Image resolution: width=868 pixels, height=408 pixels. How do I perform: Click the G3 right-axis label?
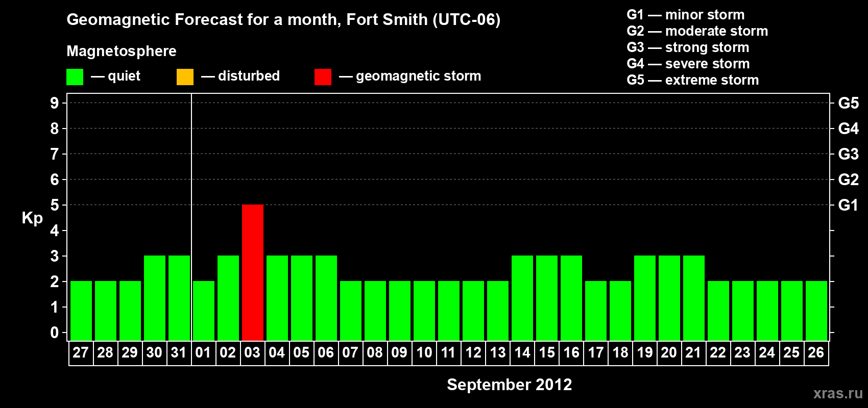848,154
